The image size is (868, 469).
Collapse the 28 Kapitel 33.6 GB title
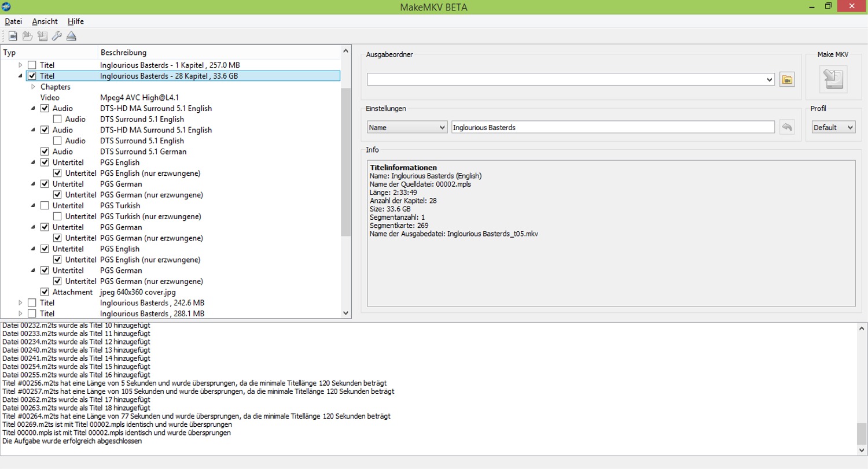click(21, 76)
